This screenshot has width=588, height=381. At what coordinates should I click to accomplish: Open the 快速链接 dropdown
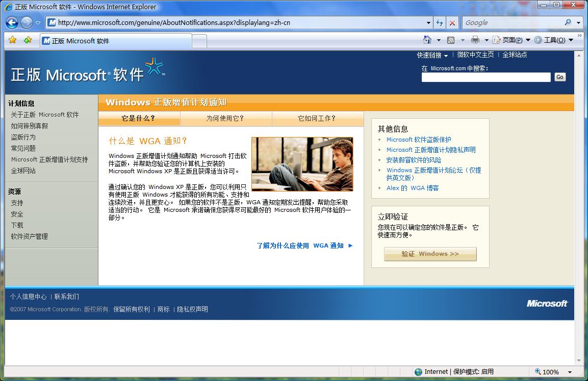[x=432, y=55]
